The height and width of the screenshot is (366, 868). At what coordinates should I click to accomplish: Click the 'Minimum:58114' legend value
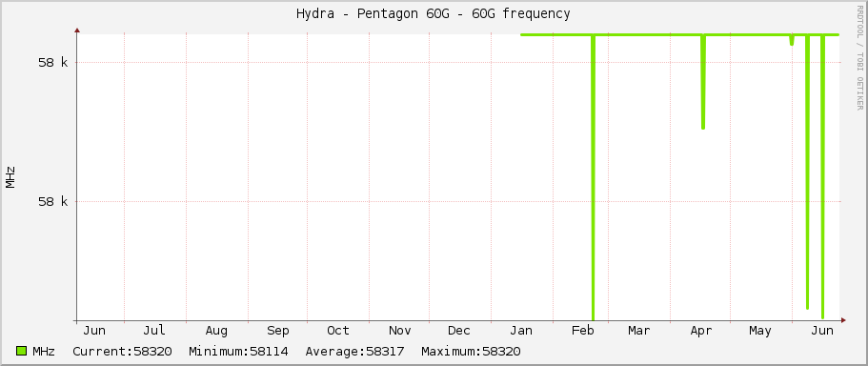[x=238, y=352]
